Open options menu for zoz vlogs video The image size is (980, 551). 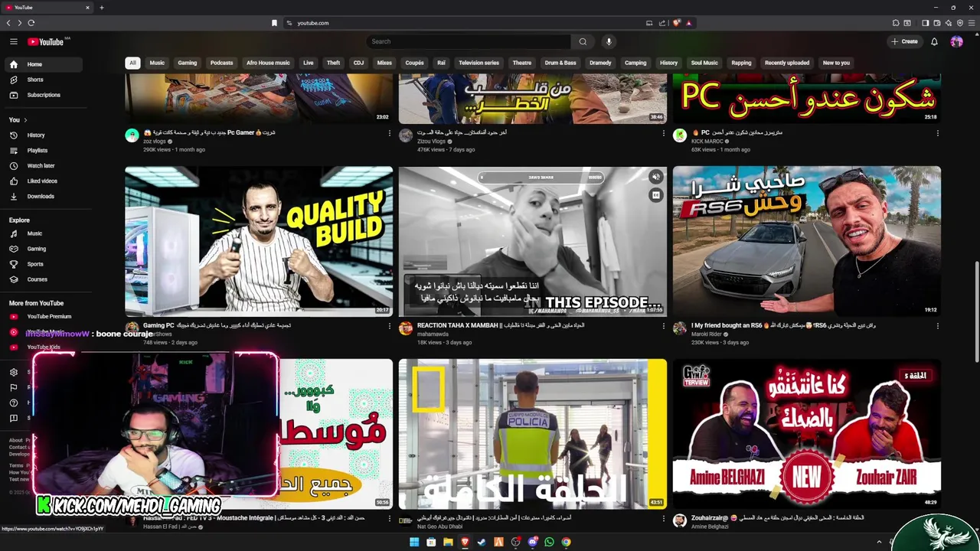390,133
